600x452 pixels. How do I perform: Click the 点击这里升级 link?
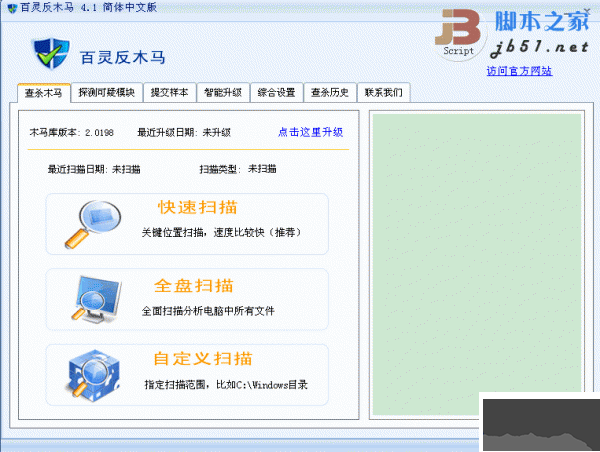click(310, 132)
